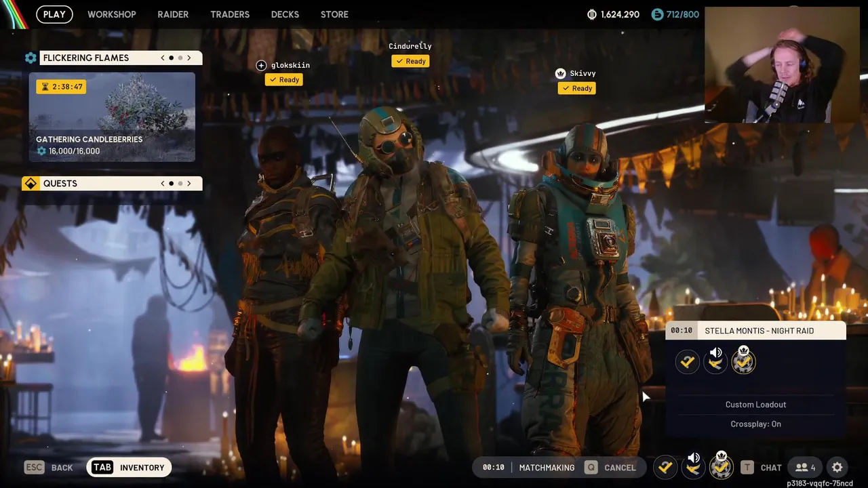Toggle the Crossplay: On setting

click(755, 424)
